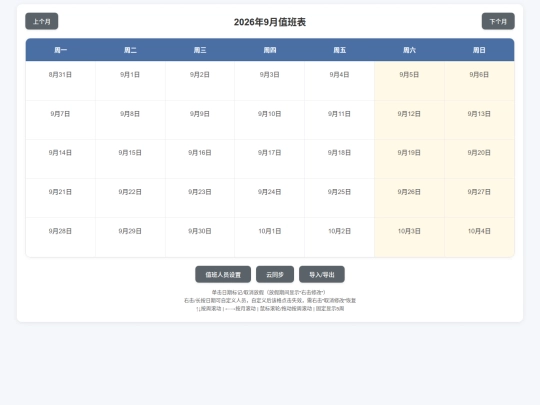
Task: Select the 9月1日 date cell
Action: [x=130, y=81]
